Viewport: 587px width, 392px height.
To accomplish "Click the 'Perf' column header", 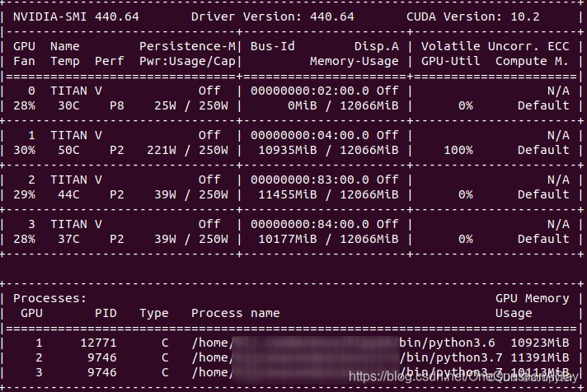I will [110, 61].
